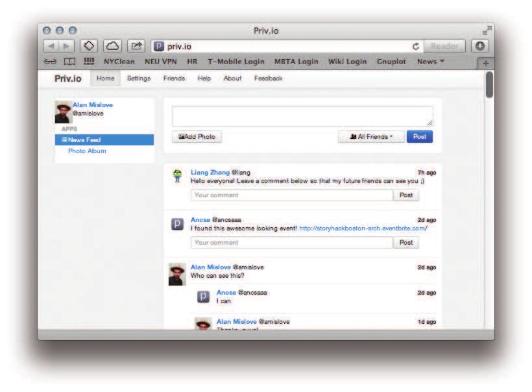Click Alan Mislove's sidebar profile picture

(x=64, y=112)
